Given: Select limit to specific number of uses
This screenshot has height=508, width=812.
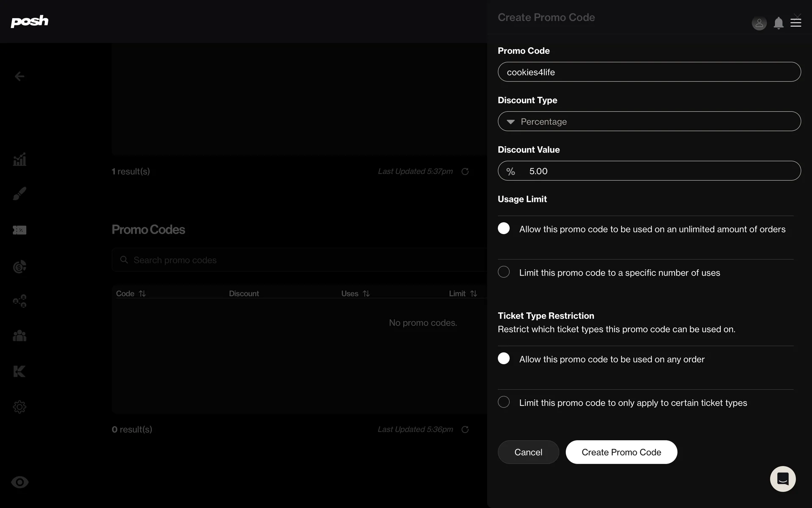Looking at the screenshot, I should click(504, 272).
